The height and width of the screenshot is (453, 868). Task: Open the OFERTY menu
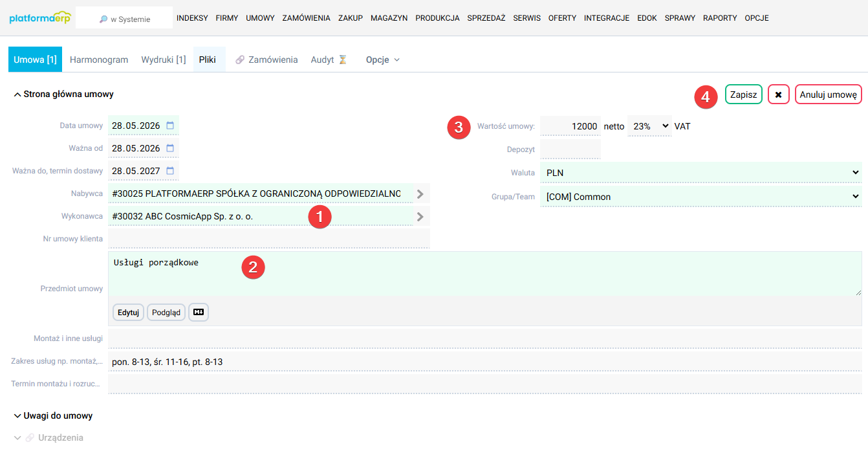click(x=562, y=18)
